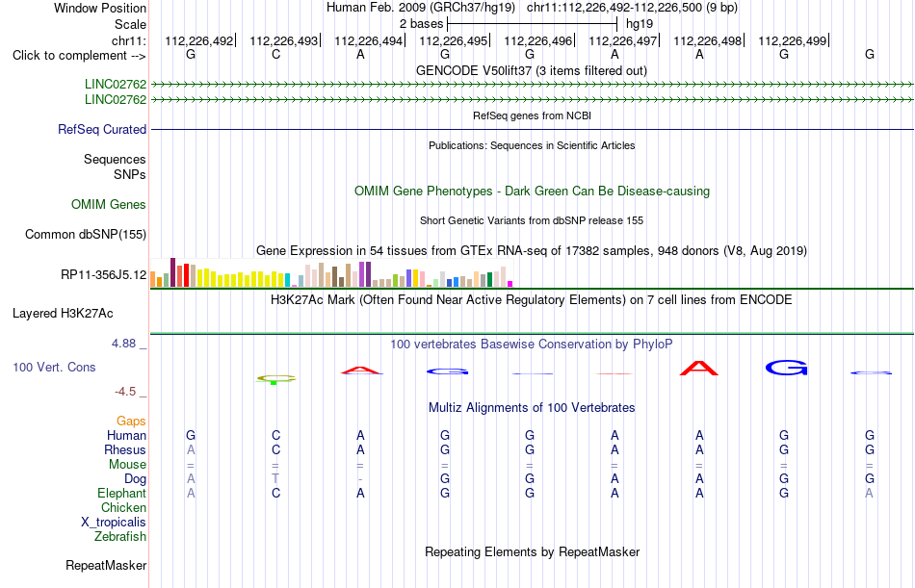Click the scale bar line beside '2 bases'
The height and width of the screenshot is (588, 915).
pyautogui.click(x=533, y=24)
